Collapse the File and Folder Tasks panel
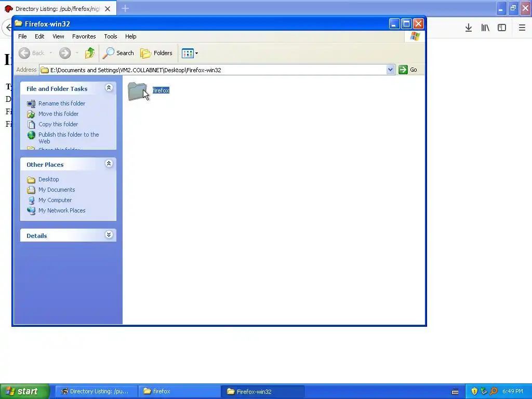The height and width of the screenshot is (399, 532). (x=109, y=88)
